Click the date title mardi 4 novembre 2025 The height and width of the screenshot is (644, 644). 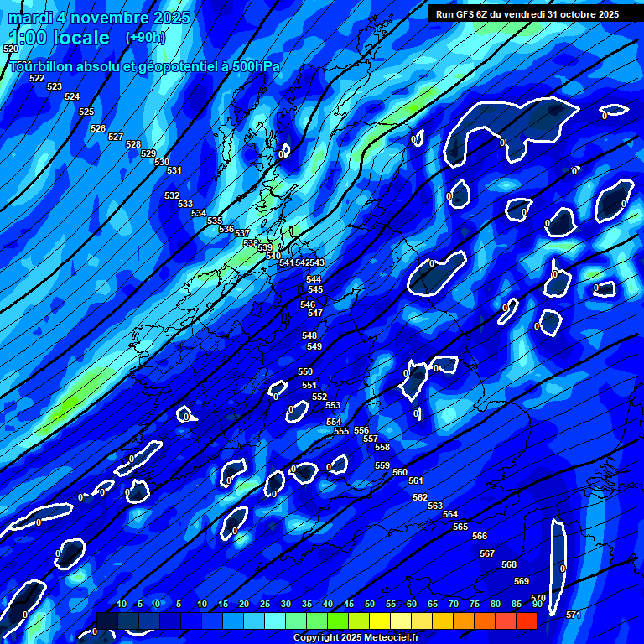pyautogui.click(x=99, y=18)
